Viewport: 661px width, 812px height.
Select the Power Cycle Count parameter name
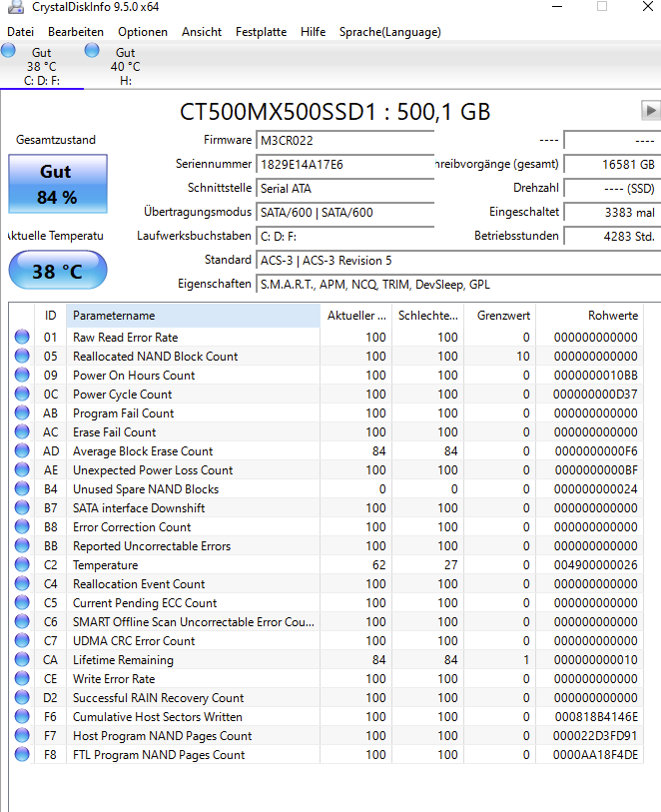pyautogui.click(x=122, y=395)
